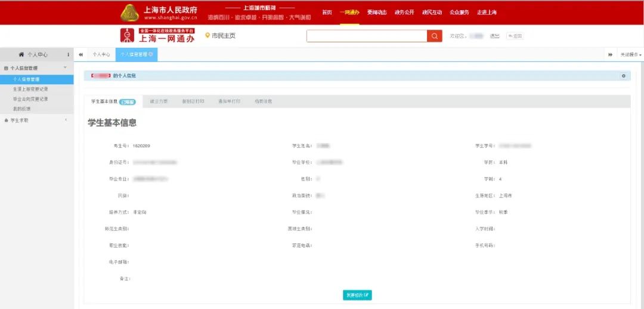Click the teal button below the form
This screenshot has height=309, width=644.
(x=357, y=295)
